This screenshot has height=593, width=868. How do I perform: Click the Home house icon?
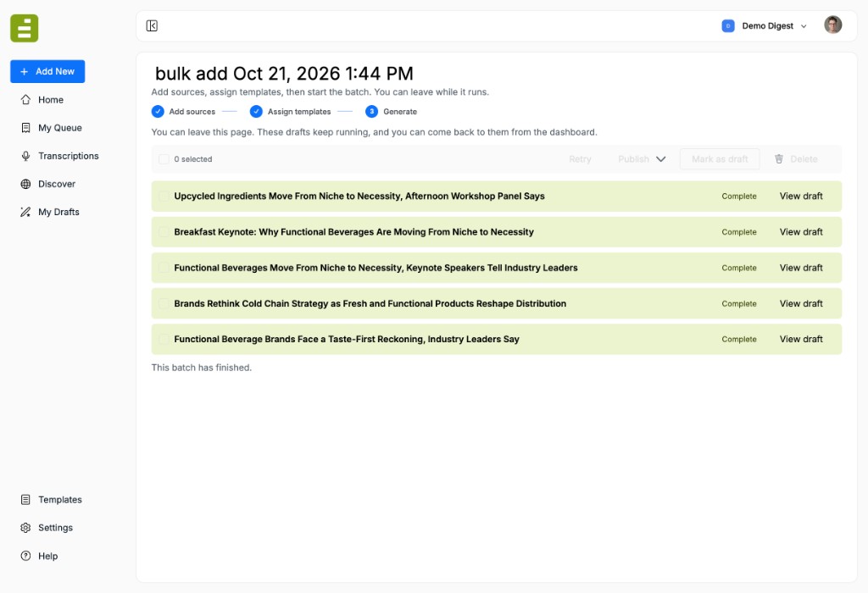point(25,100)
